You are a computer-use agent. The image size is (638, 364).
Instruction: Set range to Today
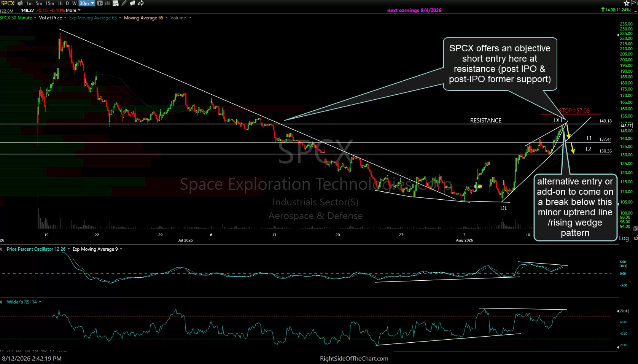pyautogui.click(x=62, y=351)
